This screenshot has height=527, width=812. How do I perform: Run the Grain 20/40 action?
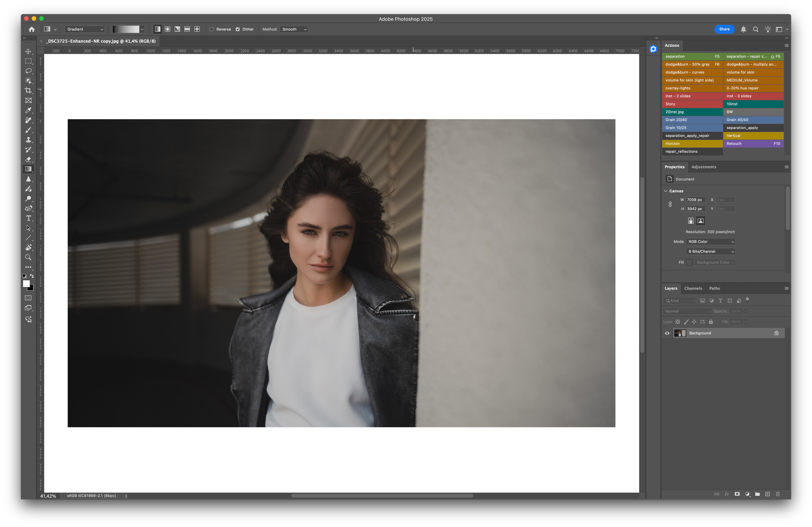coord(692,120)
